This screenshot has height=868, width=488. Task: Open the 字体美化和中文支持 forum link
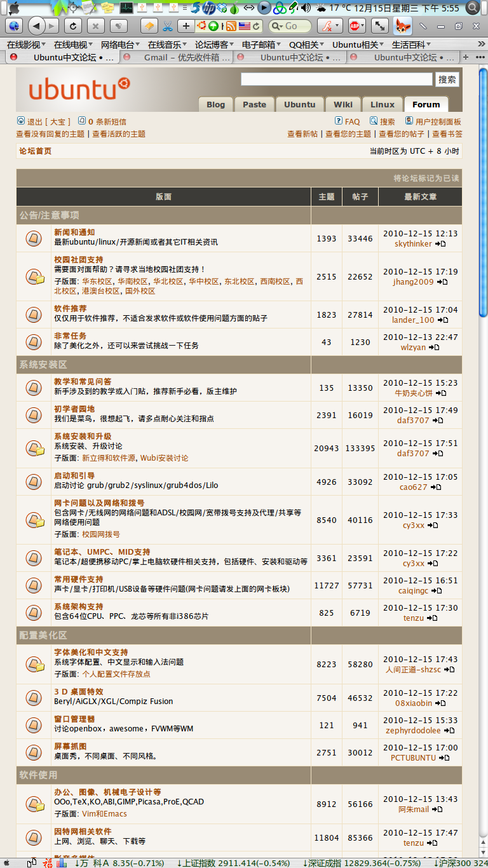pos(91,653)
